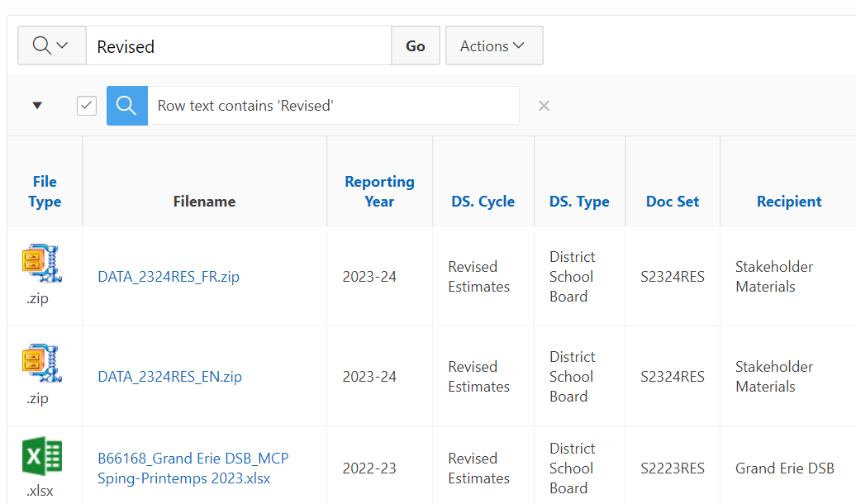This screenshot has width=856, height=504.
Task: Open the Actions menu
Action: pos(493,45)
